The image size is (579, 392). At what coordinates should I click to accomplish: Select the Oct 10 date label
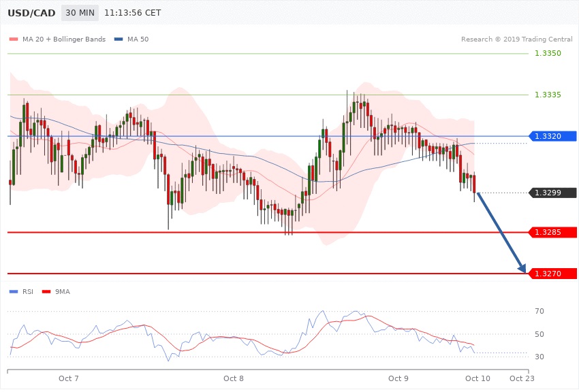(x=478, y=378)
